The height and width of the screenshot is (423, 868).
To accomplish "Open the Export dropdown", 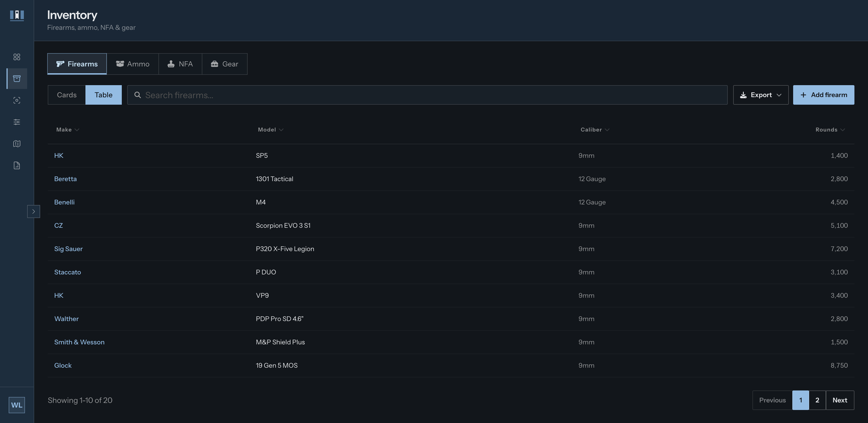I will [x=761, y=95].
